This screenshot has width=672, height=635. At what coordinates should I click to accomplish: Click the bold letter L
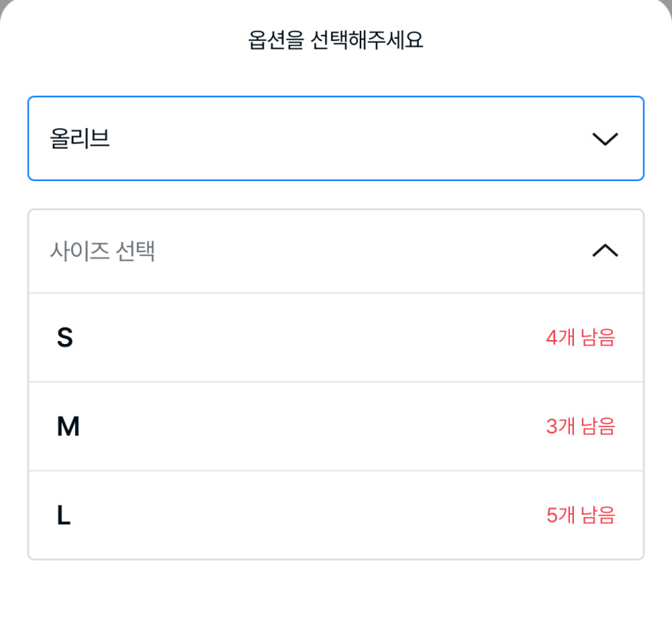[x=64, y=516]
